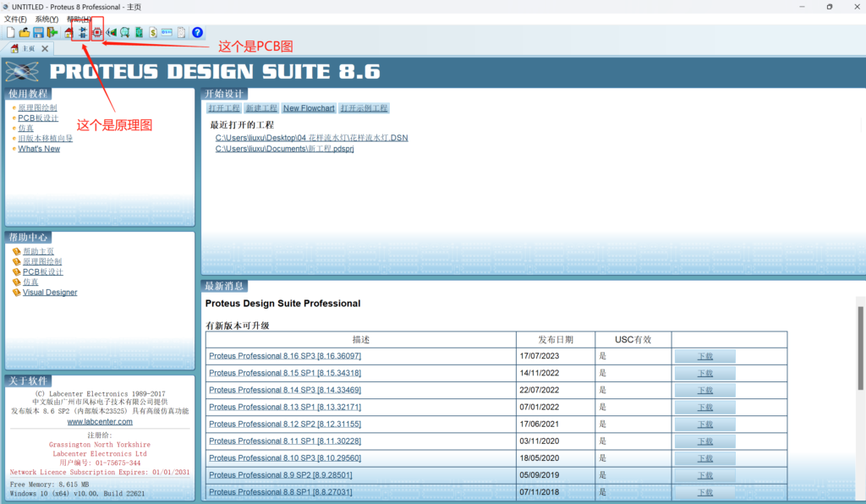Image resolution: width=866 pixels, height=504 pixels.
Task: Click the blue Help question mark icon
Action: (x=197, y=33)
